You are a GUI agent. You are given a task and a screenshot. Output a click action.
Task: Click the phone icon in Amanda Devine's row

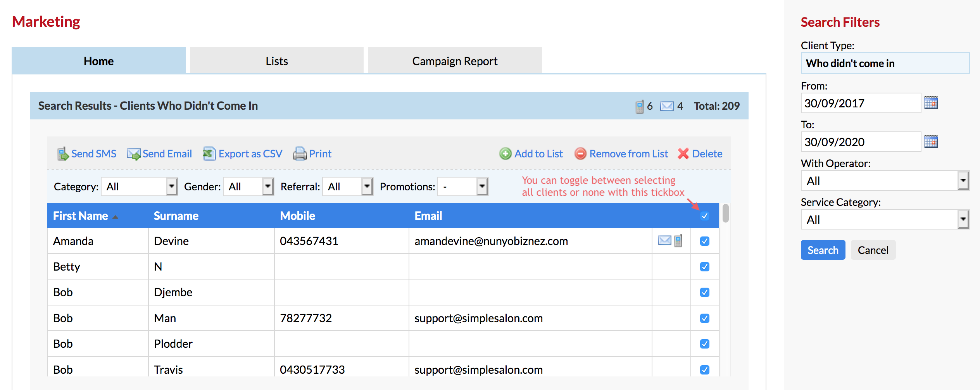click(x=678, y=241)
